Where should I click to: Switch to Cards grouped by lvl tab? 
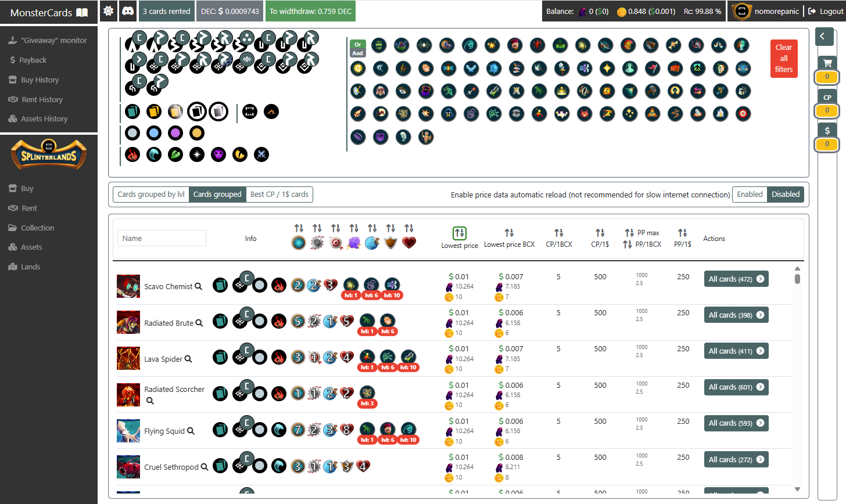[x=151, y=195]
